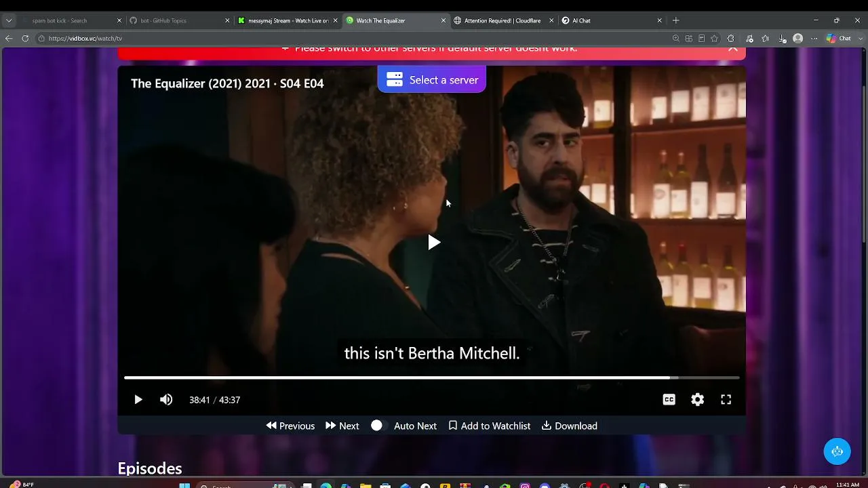
Task: Add the show to Watchlist
Action: (x=490, y=426)
